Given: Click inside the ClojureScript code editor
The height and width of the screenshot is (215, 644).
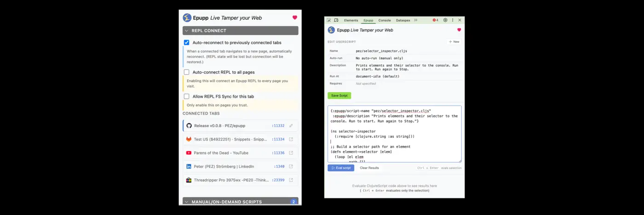Looking at the screenshot, I should [x=394, y=134].
